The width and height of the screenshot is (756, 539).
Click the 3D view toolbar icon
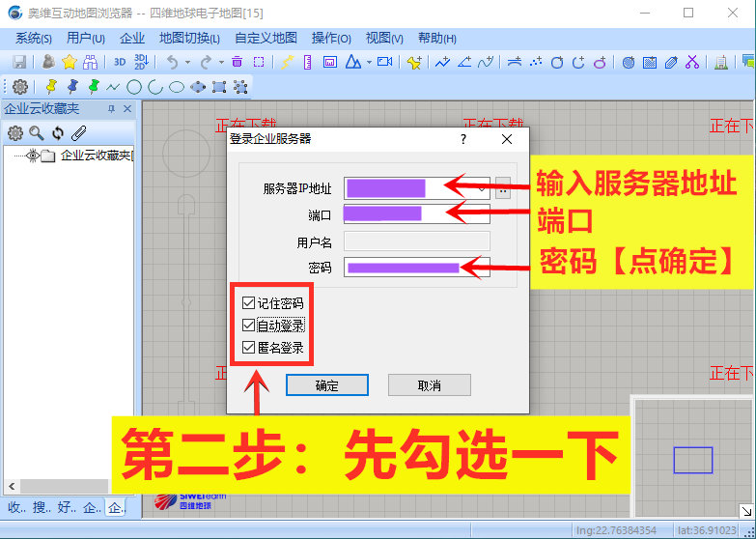pos(120,62)
